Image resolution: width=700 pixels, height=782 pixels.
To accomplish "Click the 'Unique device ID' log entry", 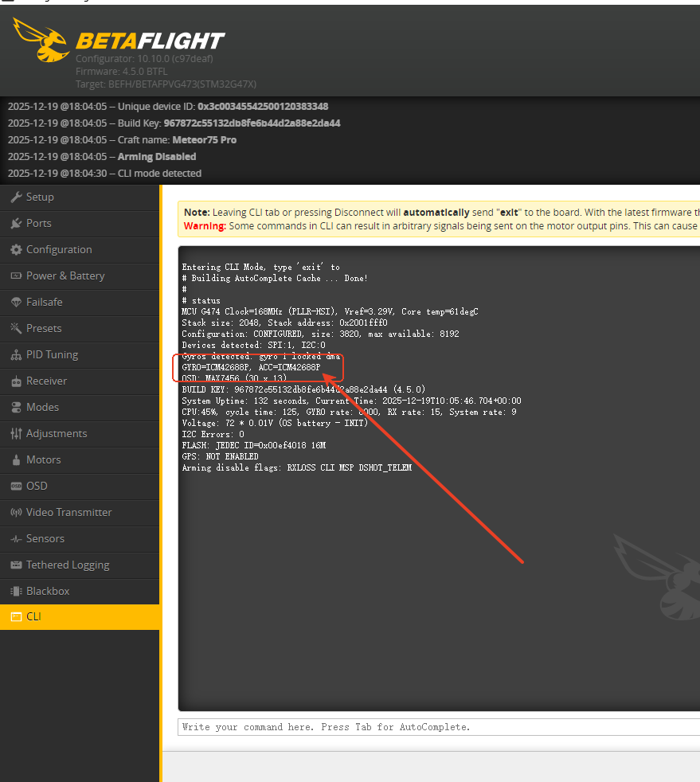I will point(168,106).
